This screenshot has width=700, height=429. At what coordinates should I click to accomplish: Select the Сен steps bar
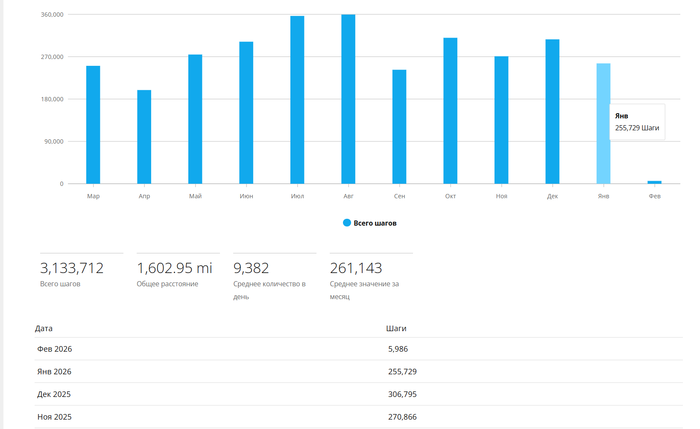[x=399, y=126]
